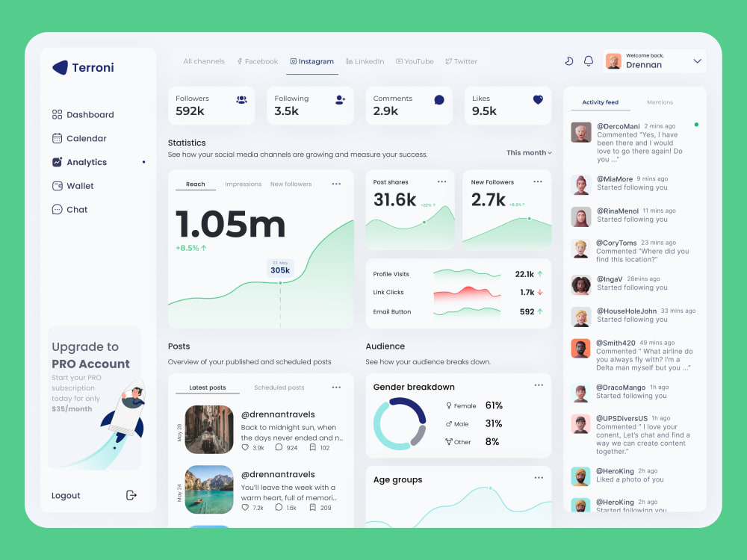Click comment icon showing 924

tap(279, 447)
